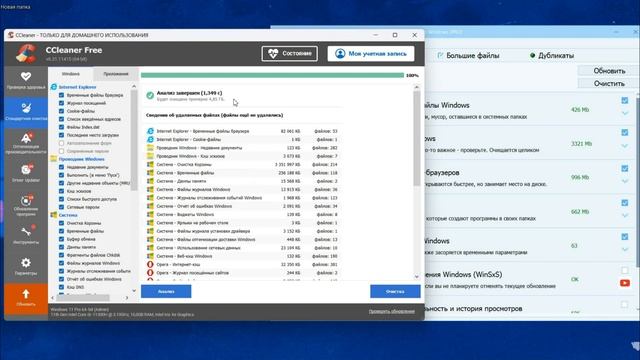Click the CCleaner logo in the header
This screenshot has width=640, height=360.
click(x=26, y=53)
